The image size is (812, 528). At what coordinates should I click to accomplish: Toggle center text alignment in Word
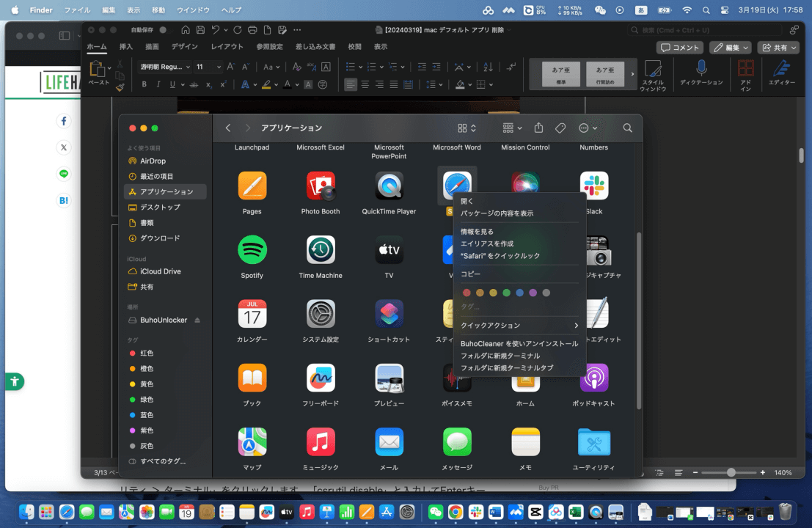tap(365, 84)
